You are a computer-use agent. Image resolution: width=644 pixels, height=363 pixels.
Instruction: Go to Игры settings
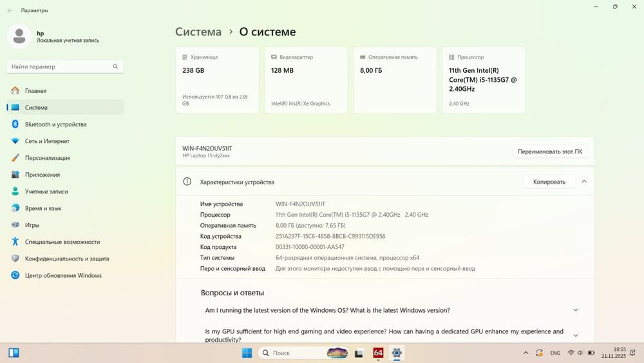[x=65, y=225]
